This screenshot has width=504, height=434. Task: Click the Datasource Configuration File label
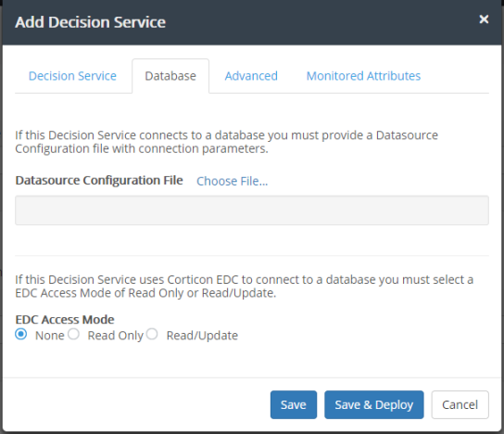coord(99,181)
